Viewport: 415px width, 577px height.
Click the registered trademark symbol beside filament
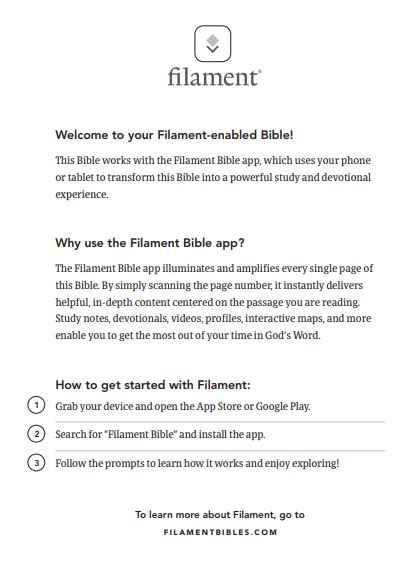pos(260,71)
